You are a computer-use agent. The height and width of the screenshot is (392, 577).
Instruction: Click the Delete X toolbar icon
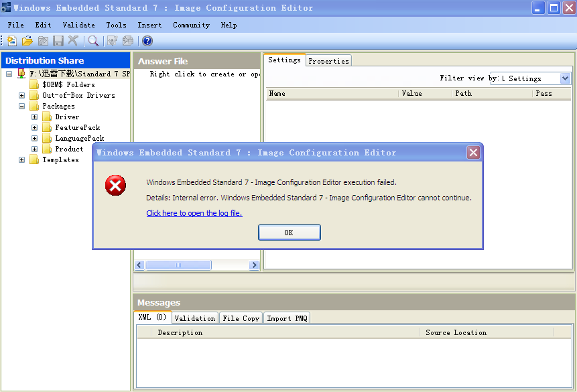coord(73,41)
